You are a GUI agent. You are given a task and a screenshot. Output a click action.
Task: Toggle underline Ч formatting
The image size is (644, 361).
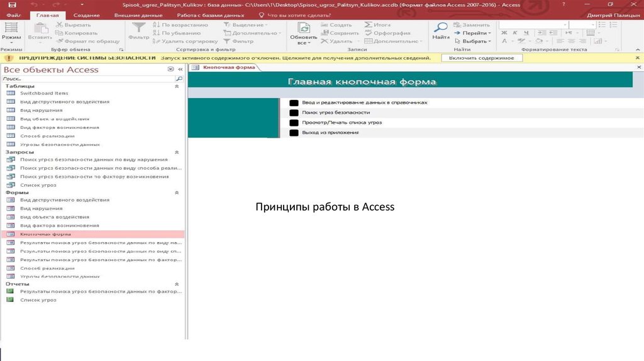[525, 33]
